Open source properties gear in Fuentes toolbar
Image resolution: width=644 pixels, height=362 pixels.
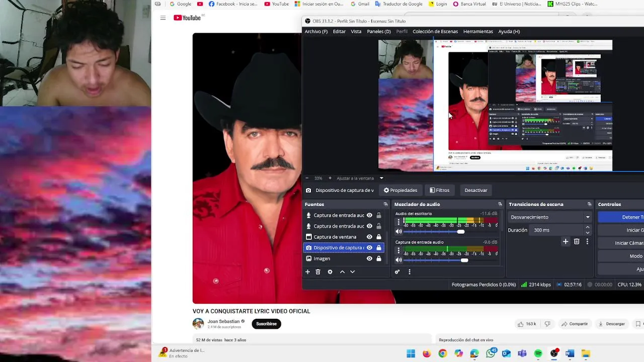click(330, 271)
